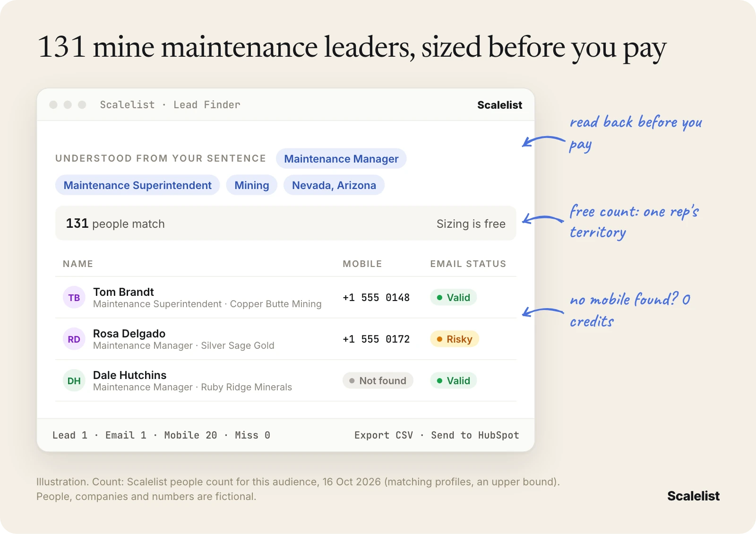Click Dale Hutchins' Valid email badge
The height and width of the screenshot is (534, 756).
point(454,380)
